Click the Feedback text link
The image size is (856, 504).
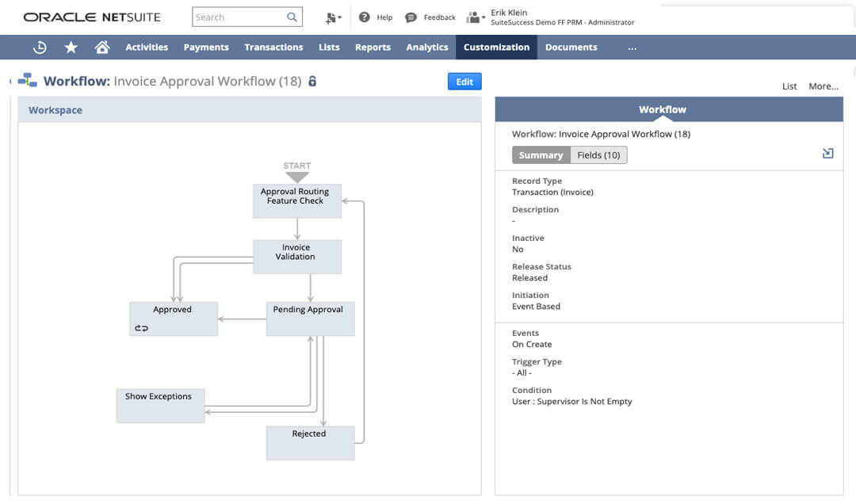439,17
